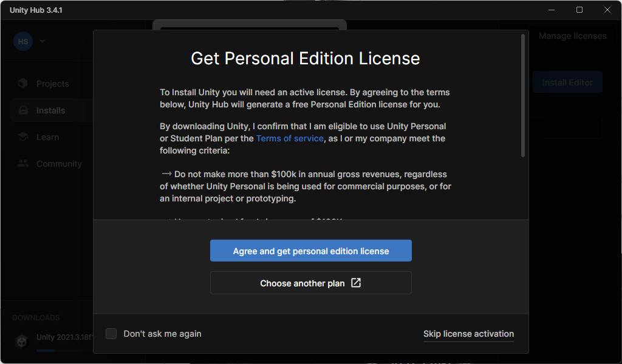The width and height of the screenshot is (622, 364).
Task: Check the Don't ask me again box
Action: click(111, 334)
